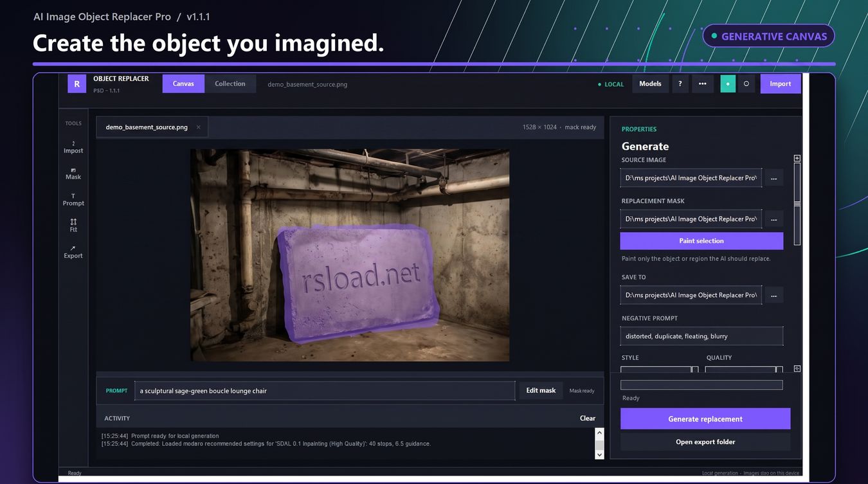868x484 pixels.
Task: Open the Export tool in the sidebar
Action: click(x=73, y=252)
